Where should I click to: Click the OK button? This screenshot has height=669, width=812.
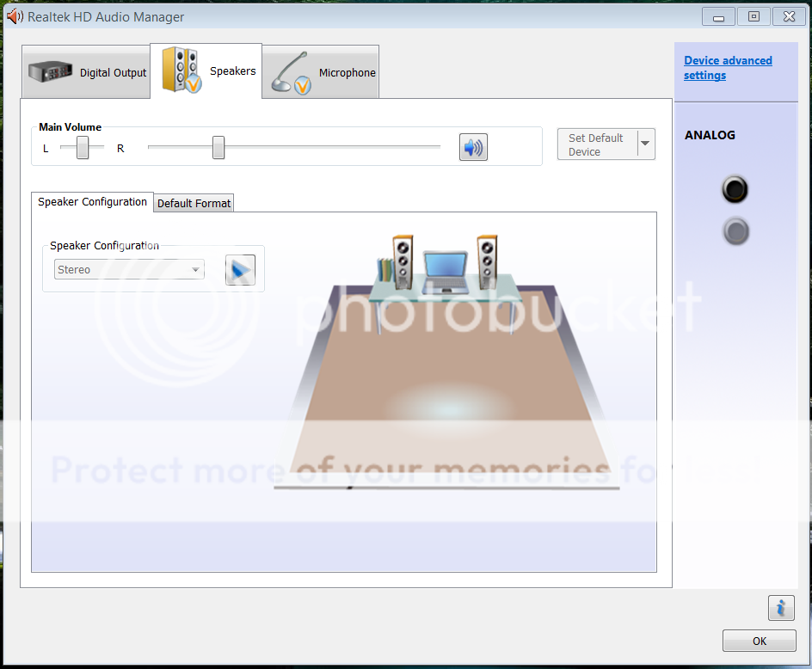759,641
